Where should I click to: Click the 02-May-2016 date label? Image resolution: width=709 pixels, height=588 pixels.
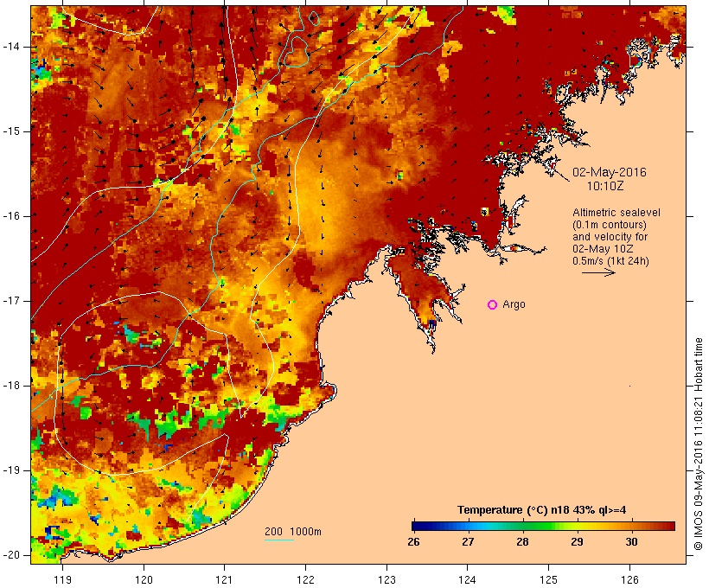pyautogui.click(x=610, y=172)
